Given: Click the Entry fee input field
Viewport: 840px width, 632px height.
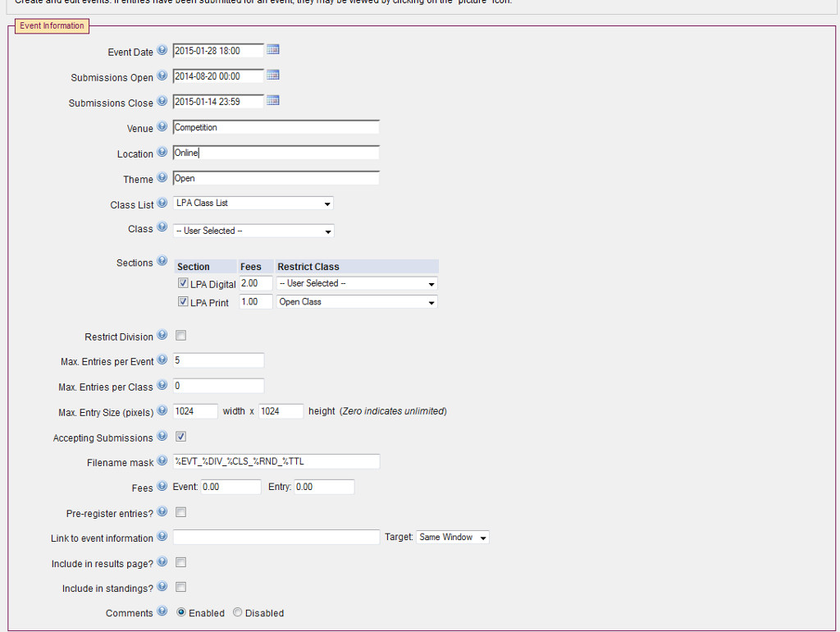Looking at the screenshot, I should (324, 487).
